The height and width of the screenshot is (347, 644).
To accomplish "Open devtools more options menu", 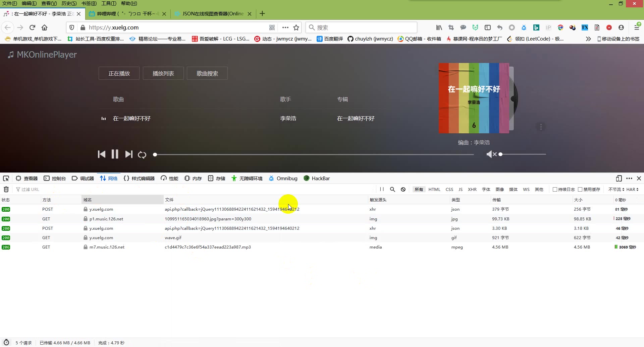I will 629,178.
